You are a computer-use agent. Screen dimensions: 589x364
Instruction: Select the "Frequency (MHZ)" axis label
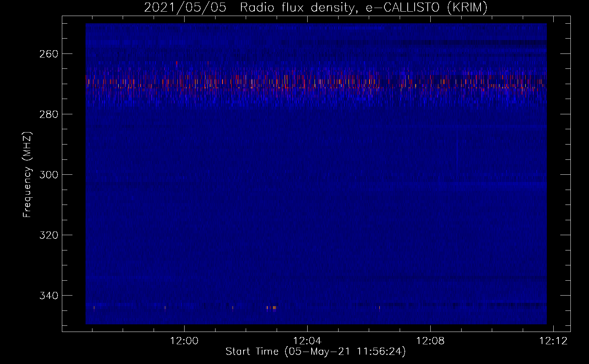27,175
